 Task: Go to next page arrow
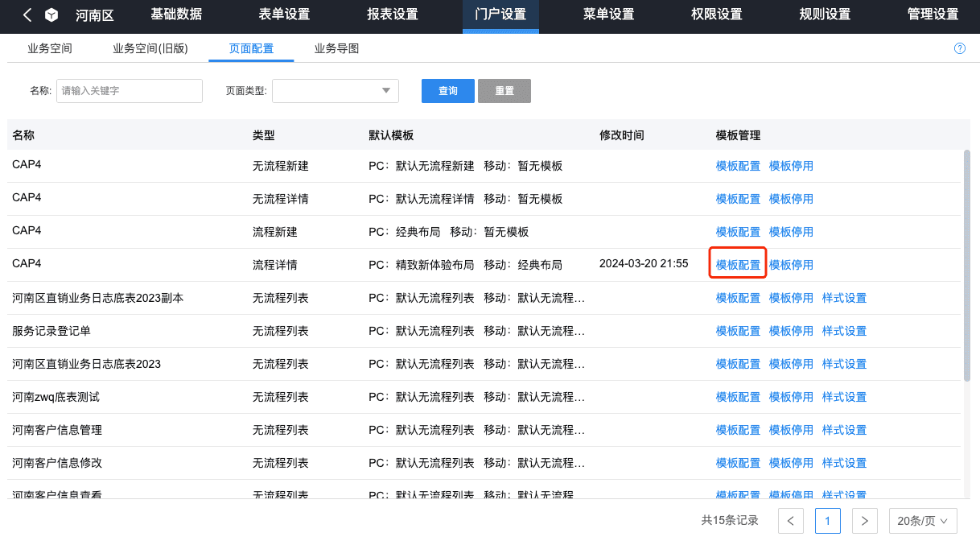pos(864,521)
